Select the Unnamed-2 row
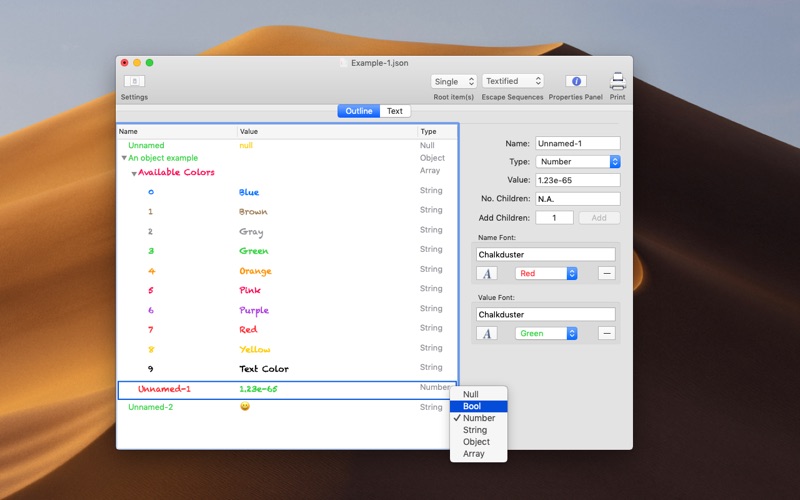This screenshot has height=500, width=800. tap(287, 407)
